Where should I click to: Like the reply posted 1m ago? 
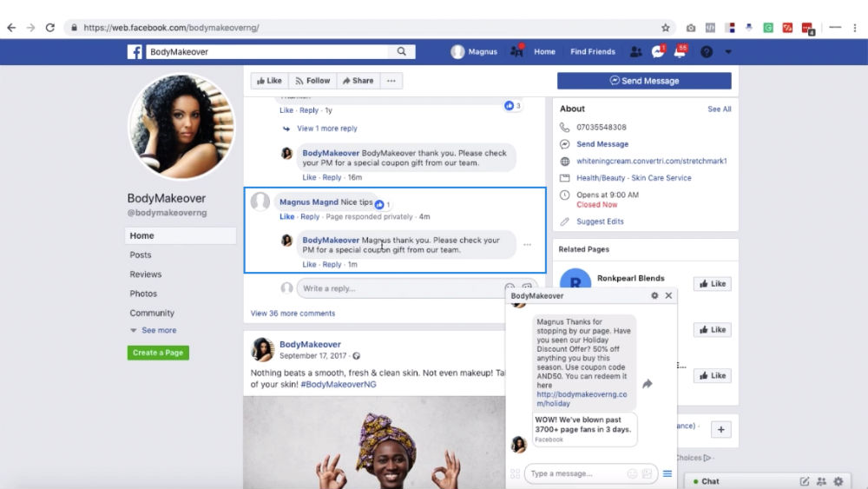(x=310, y=265)
